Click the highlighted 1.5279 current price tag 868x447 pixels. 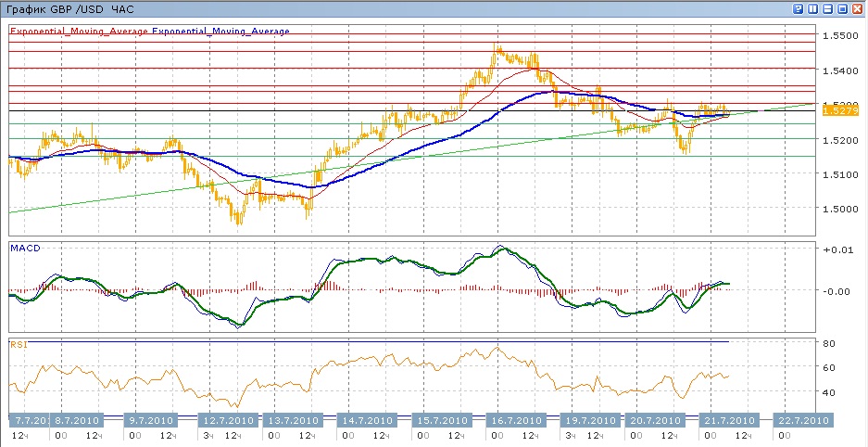pyautogui.click(x=838, y=111)
